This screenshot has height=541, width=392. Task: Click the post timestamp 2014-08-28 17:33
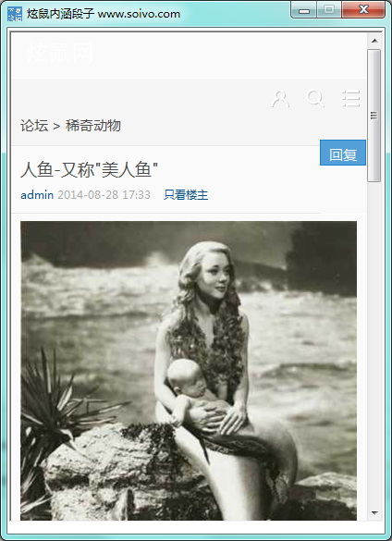point(104,195)
